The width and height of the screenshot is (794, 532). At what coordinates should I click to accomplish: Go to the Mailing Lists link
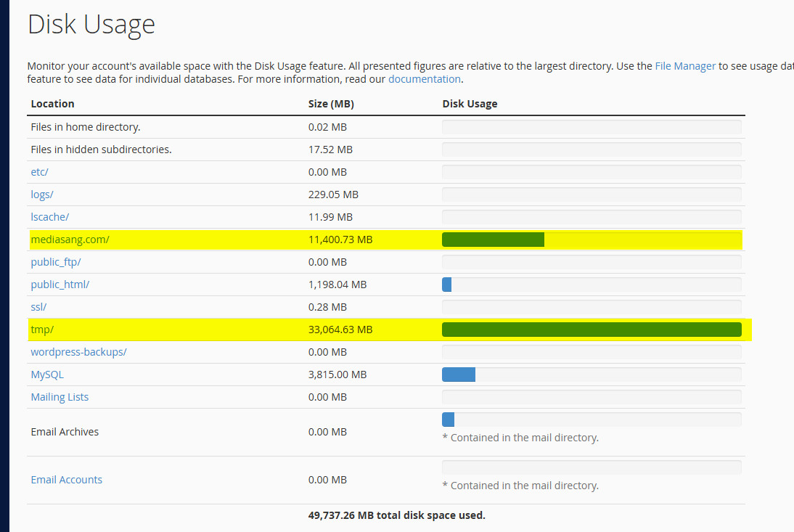pyautogui.click(x=60, y=397)
